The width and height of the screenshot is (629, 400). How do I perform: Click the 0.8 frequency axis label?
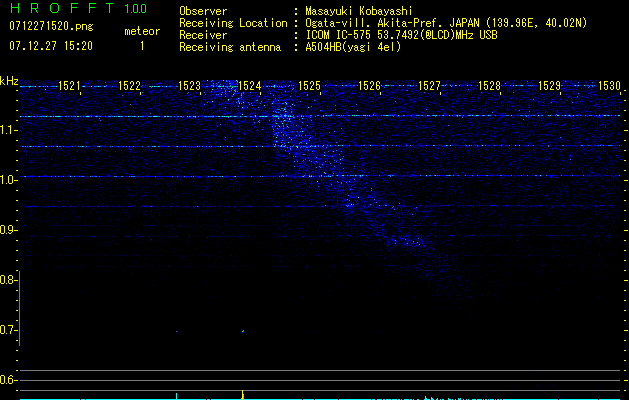[8, 280]
